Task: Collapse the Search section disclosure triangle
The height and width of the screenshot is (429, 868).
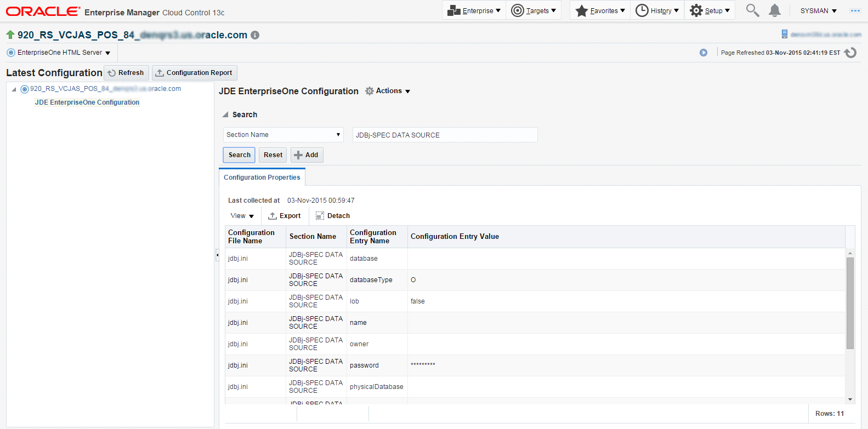Action: [225, 115]
